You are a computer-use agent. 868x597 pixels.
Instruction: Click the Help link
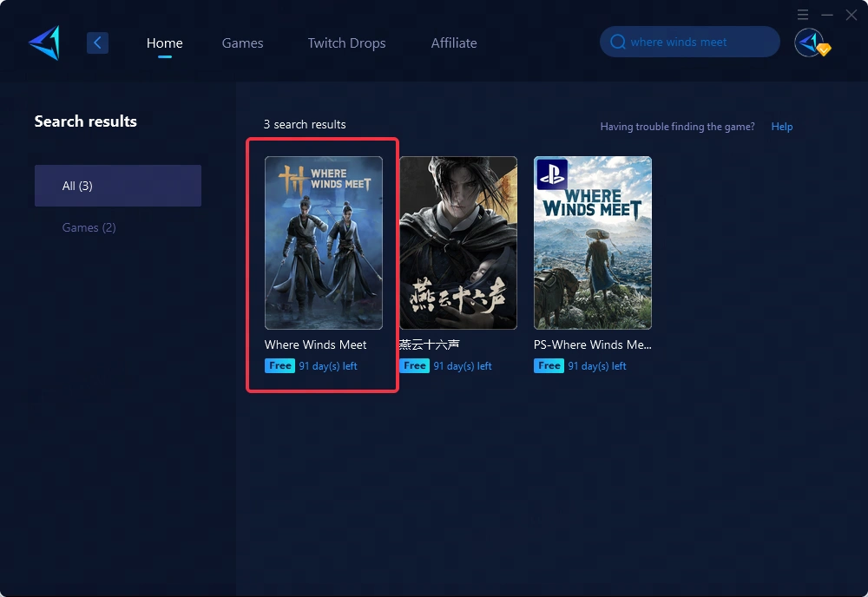[781, 127]
